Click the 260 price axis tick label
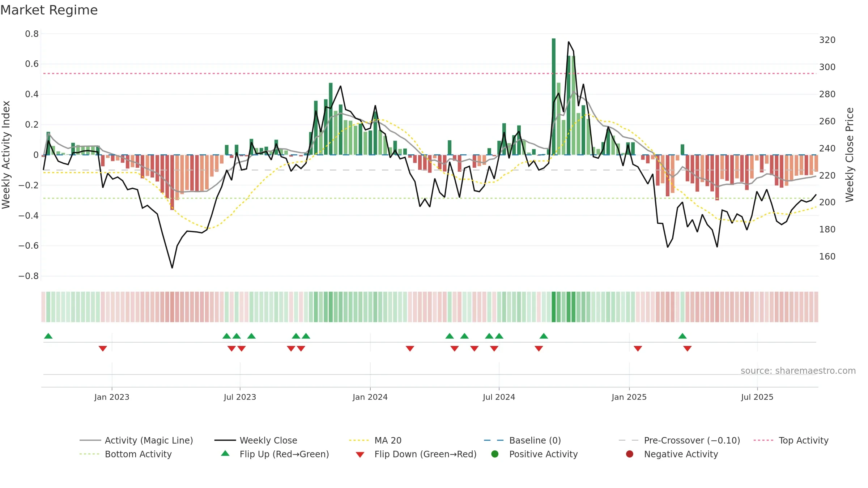This screenshot has width=868, height=488. pyautogui.click(x=827, y=121)
